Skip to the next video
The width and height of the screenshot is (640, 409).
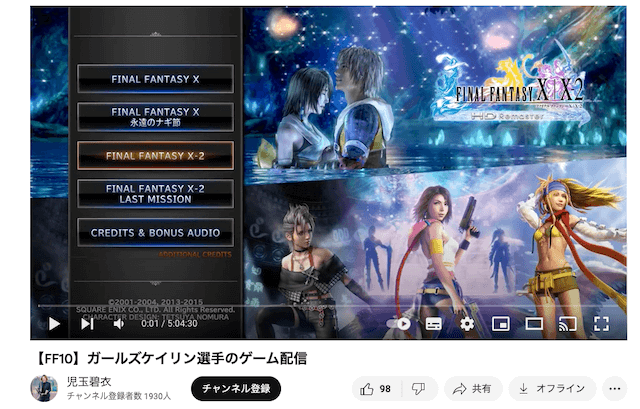(x=87, y=324)
